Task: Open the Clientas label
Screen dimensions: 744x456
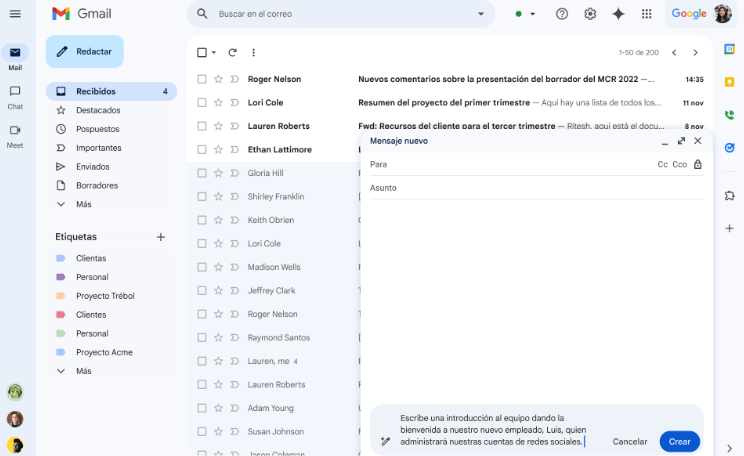Action: (91, 258)
